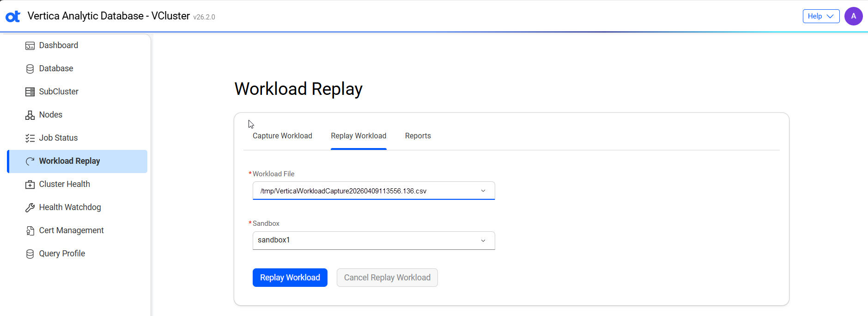Click the Cluster Health medkit icon
This screenshot has width=868, height=316.
(30, 185)
